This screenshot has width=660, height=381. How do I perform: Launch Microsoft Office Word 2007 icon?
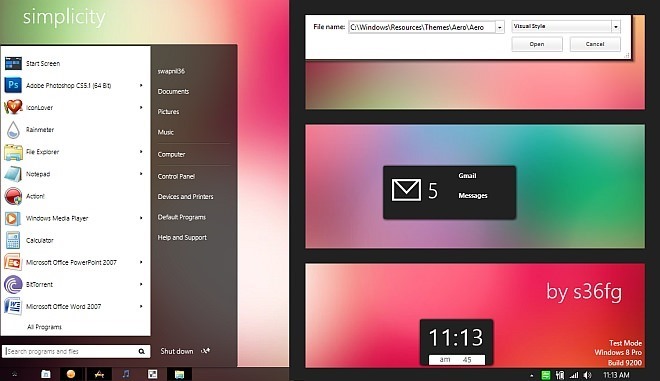pos(13,306)
